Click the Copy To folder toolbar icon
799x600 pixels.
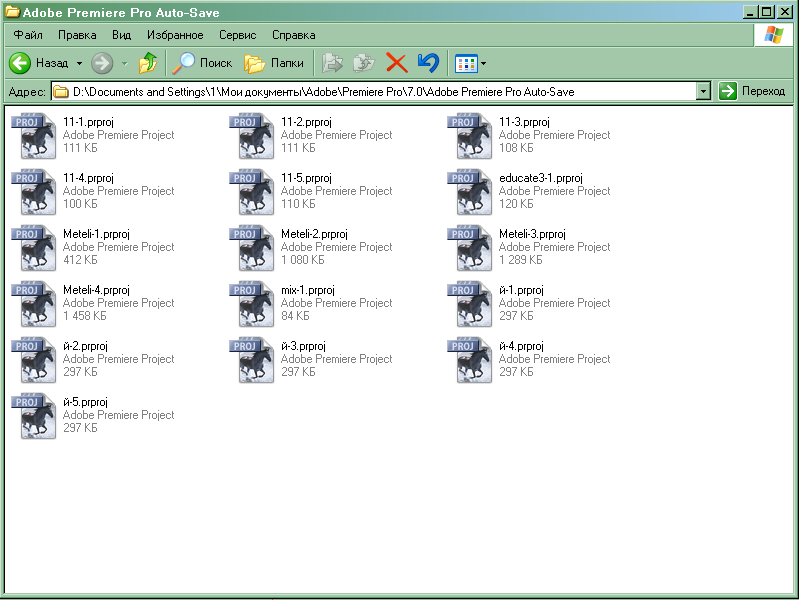tap(364, 63)
